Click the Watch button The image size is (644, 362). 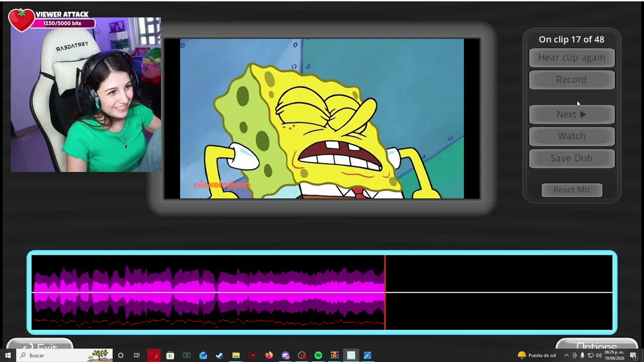[572, 136]
